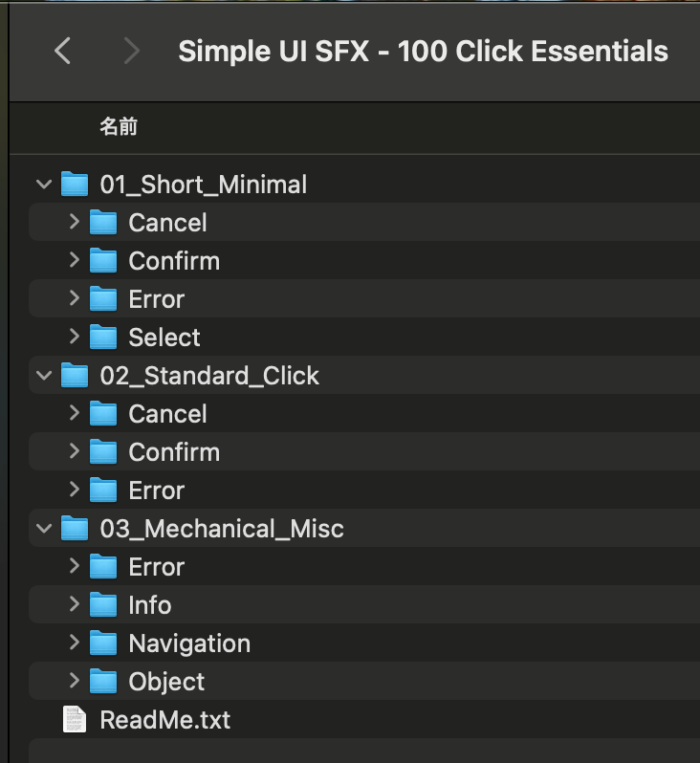
Task: Click the 03_Mechanical_Misc folder icon
Action: click(x=75, y=529)
